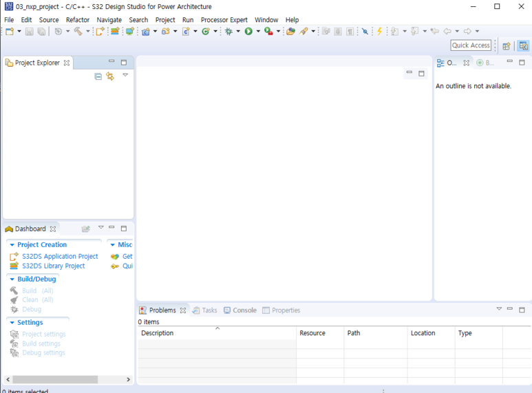532x393 pixels.
Task: Open the Project Explorer View Menu triangle
Action: pos(125,75)
